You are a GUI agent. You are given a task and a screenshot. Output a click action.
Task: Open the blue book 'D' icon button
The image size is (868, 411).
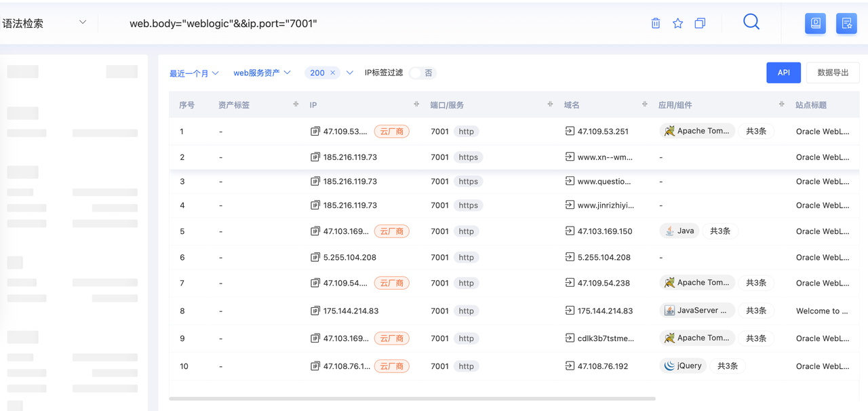pyautogui.click(x=815, y=23)
